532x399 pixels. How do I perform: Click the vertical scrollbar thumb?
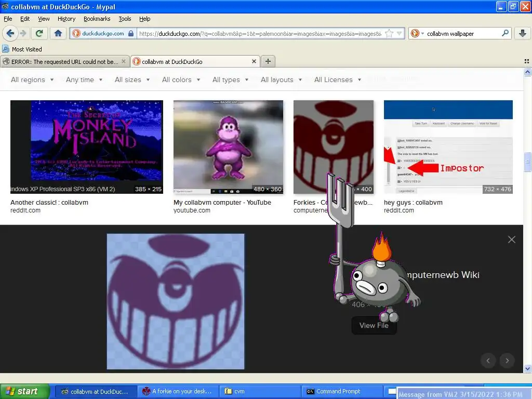coord(527,163)
